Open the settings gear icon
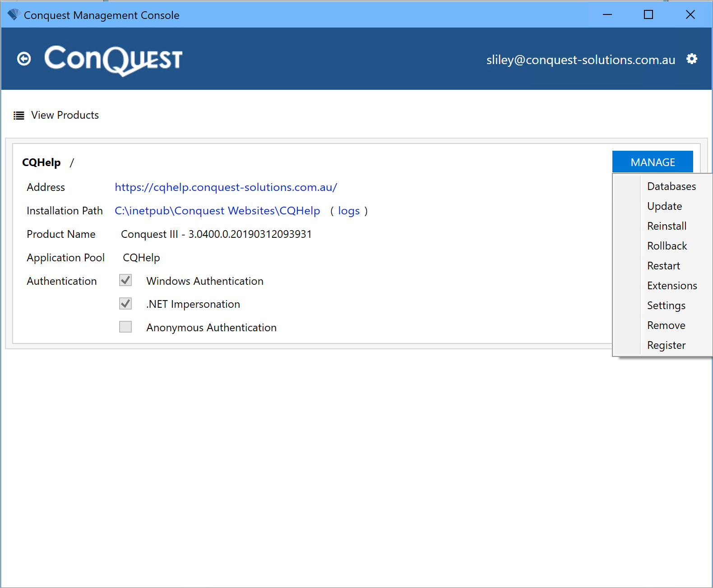 (692, 59)
